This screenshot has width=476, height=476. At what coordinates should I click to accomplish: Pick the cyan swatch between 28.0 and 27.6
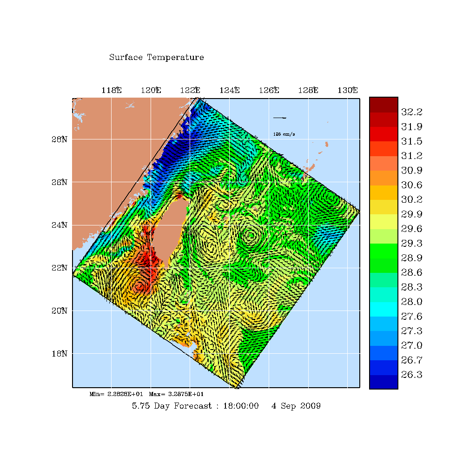383,309
